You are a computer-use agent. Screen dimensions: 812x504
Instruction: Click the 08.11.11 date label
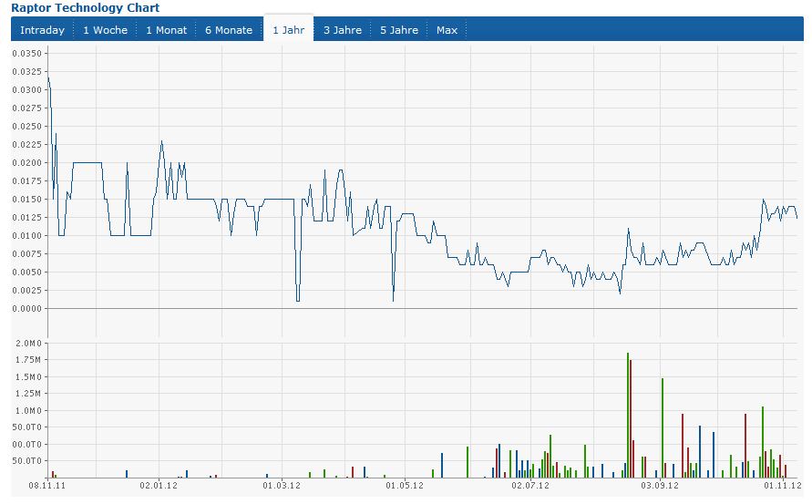[x=46, y=487]
